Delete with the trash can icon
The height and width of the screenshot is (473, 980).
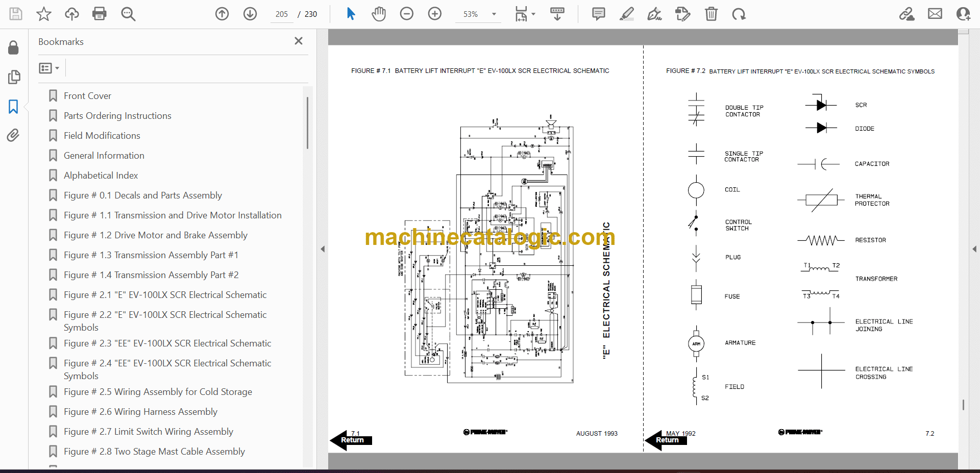[x=711, y=14]
